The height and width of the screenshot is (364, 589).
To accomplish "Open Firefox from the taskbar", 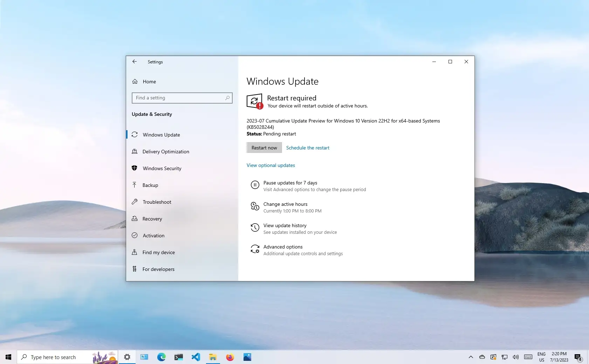I will click(x=230, y=357).
